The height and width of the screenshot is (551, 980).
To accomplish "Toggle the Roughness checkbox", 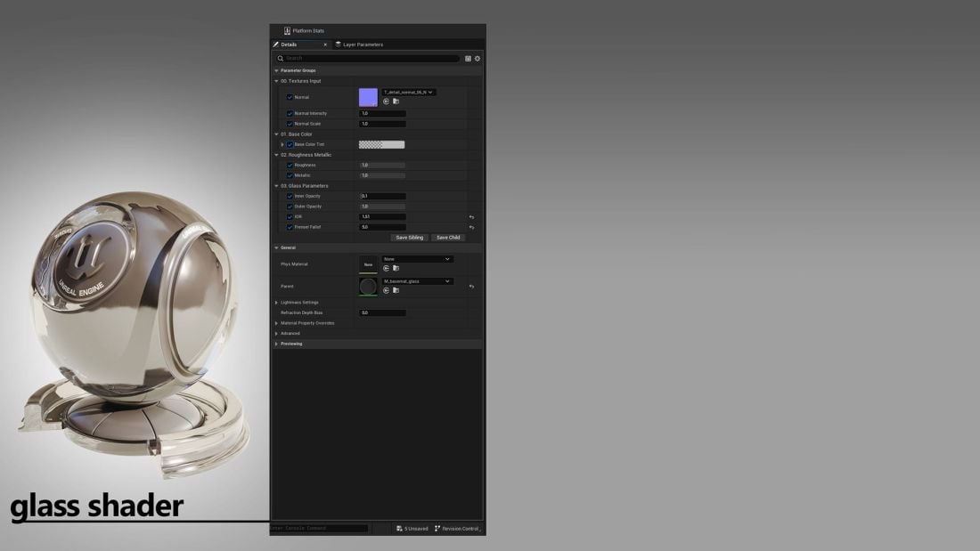I will 290,165.
